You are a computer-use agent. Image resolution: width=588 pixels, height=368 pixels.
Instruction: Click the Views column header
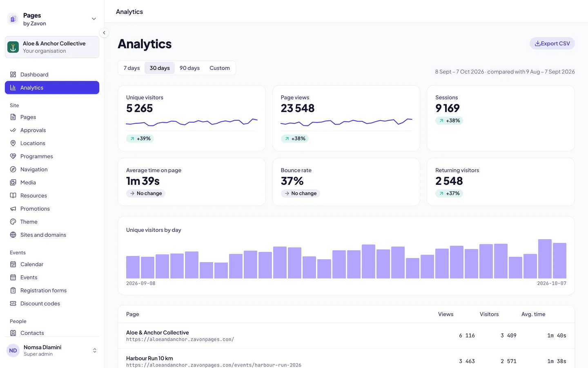coord(445,314)
